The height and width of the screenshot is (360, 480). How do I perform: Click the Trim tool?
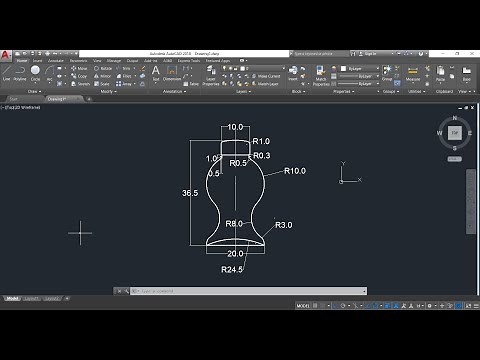click(123, 68)
